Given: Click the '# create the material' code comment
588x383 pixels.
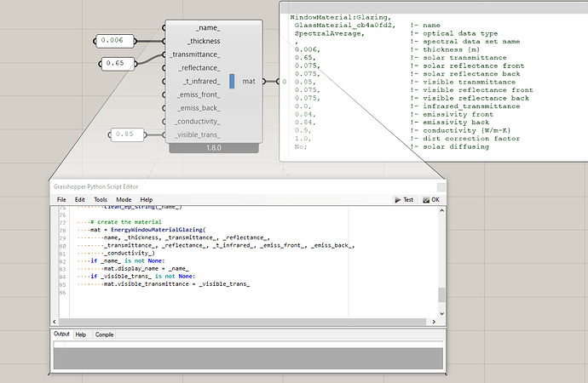Looking at the screenshot, I should 126,222.
